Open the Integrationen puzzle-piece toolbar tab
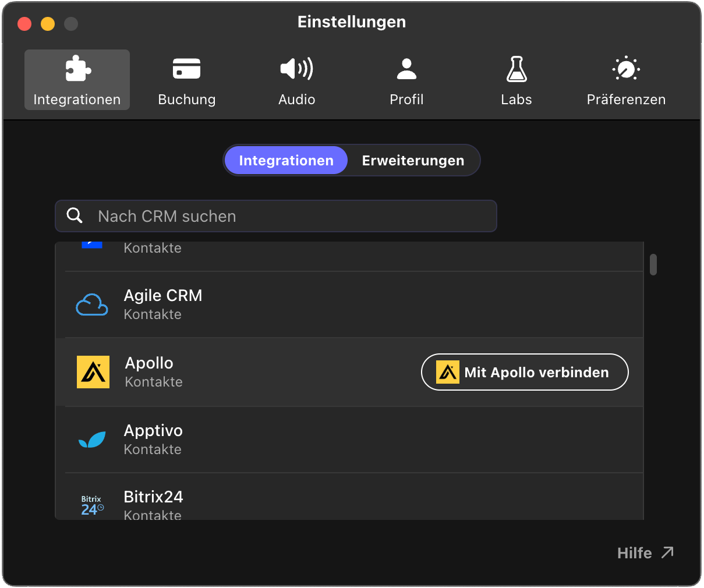 (77, 80)
